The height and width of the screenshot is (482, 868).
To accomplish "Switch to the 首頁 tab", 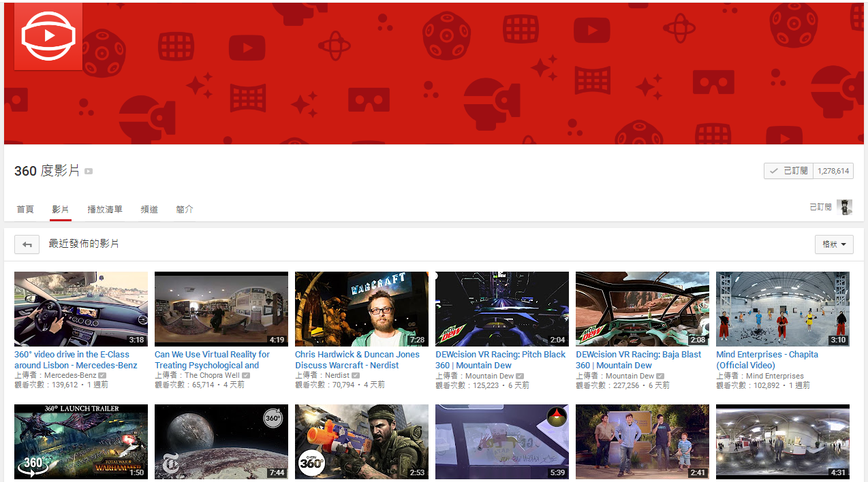I will pos(25,209).
